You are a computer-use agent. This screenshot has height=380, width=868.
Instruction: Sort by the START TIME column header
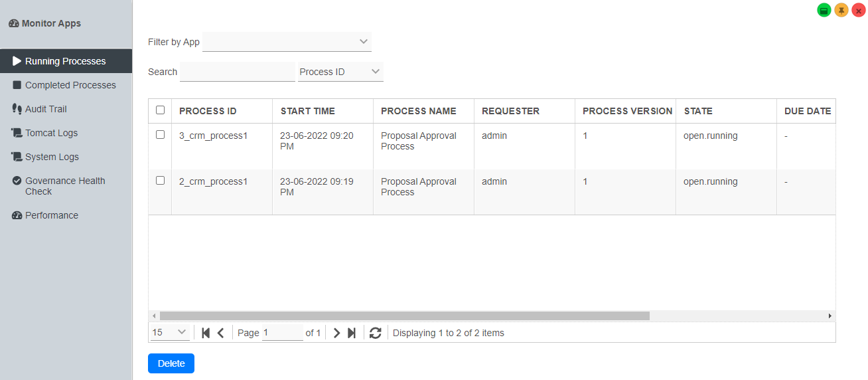(308, 111)
